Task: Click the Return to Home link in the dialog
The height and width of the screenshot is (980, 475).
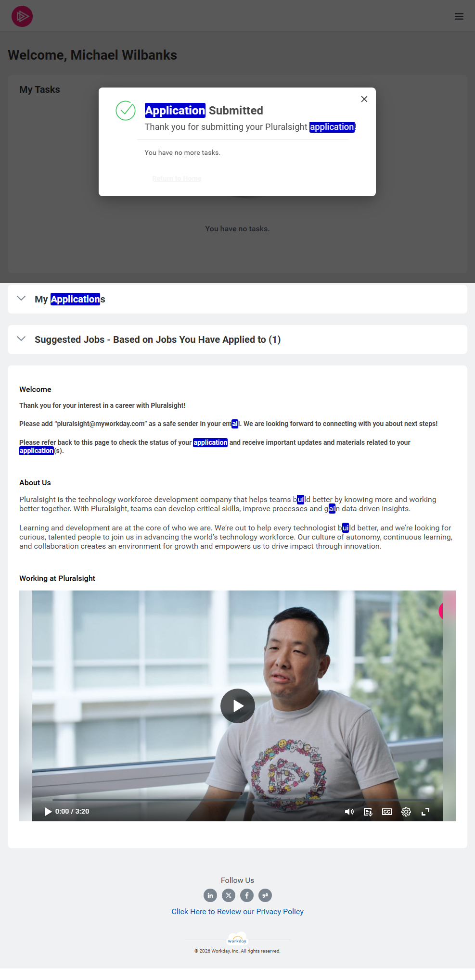Action: point(177,178)
